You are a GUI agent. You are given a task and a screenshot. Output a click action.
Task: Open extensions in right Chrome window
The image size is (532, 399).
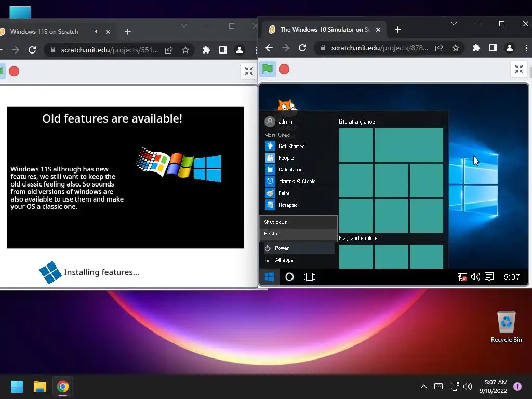point(476,48)
